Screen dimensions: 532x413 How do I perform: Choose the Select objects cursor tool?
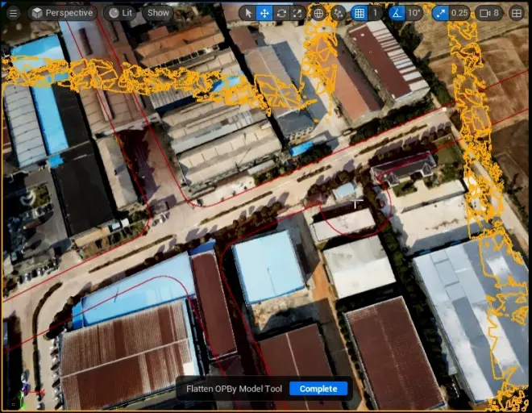[248, 13]
